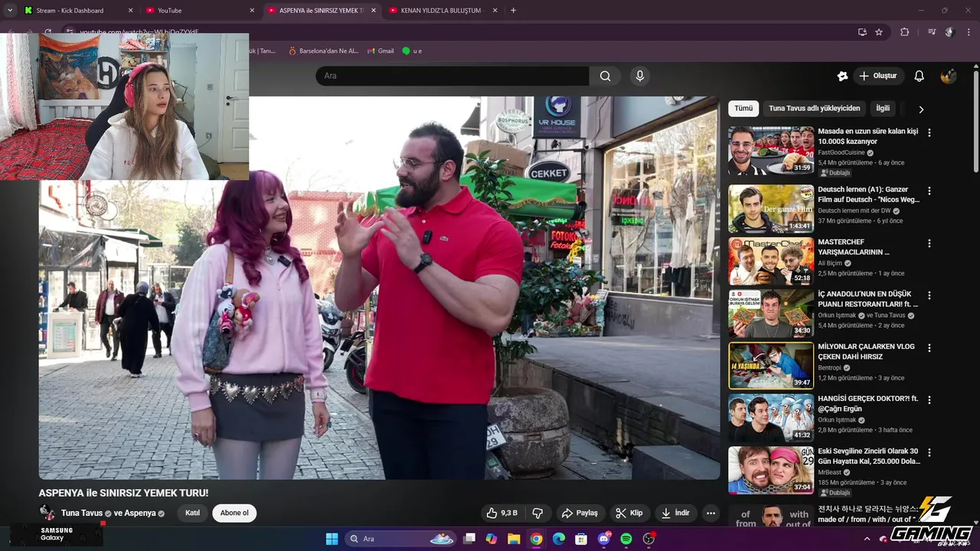Click the Windows taskbar Ara search box
The height and width of the screenshot is (551, 980).
(401, 539)
